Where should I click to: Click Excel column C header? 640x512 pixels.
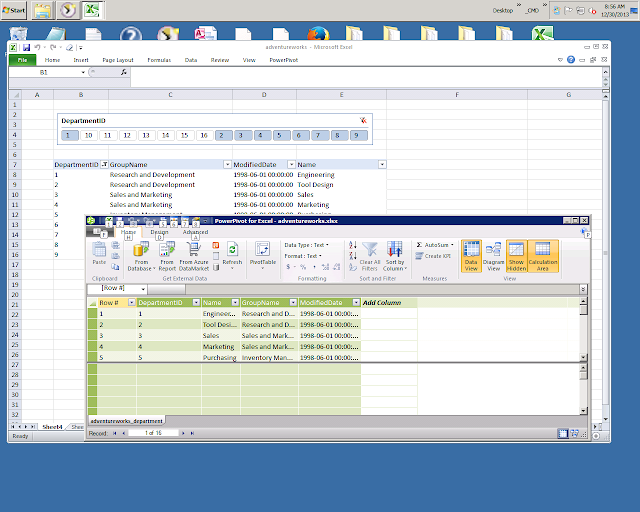pyautogui.click(x=170, y=95)
